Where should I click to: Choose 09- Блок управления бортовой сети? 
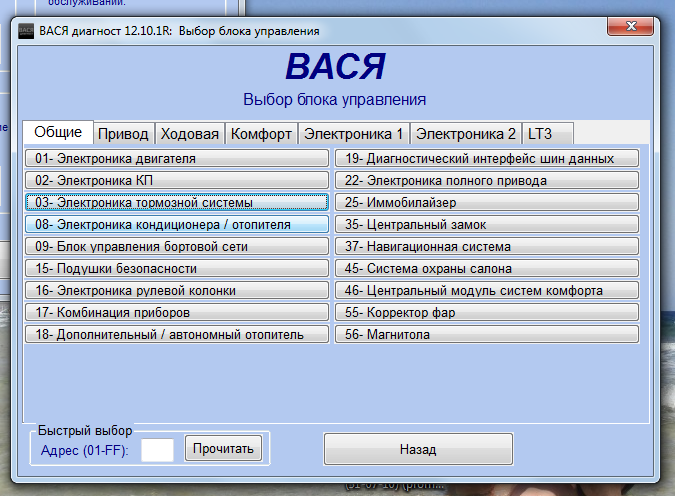(177, 246)
